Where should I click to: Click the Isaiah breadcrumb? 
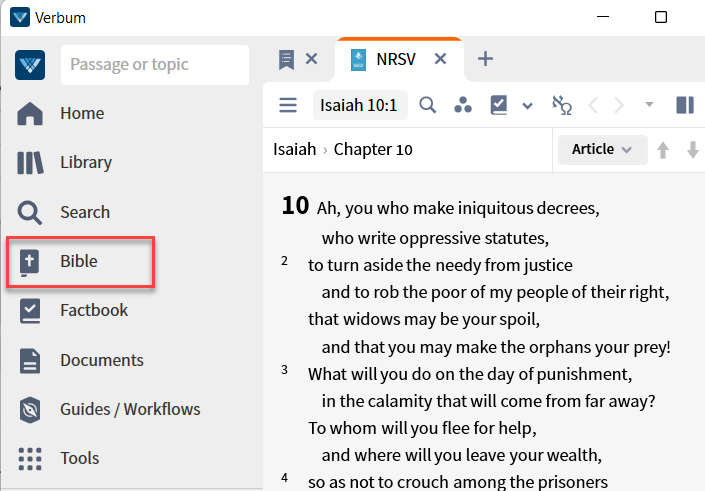[294, 149]
